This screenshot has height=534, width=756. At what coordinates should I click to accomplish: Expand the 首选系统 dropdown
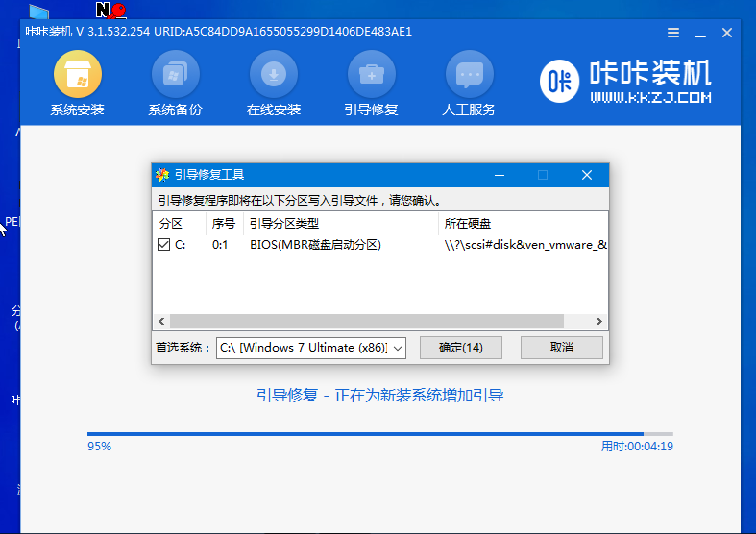pos(398,348)
